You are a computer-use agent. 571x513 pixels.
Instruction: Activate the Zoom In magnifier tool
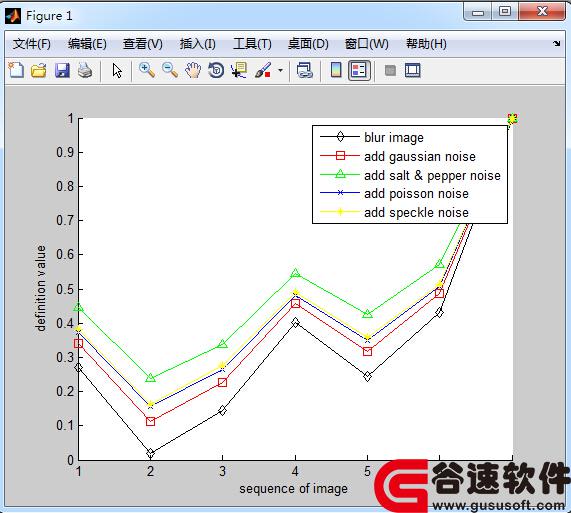[147, 70]
